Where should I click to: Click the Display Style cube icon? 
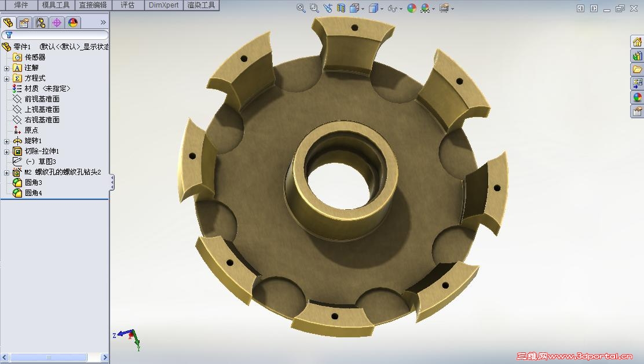coord(374,8)
